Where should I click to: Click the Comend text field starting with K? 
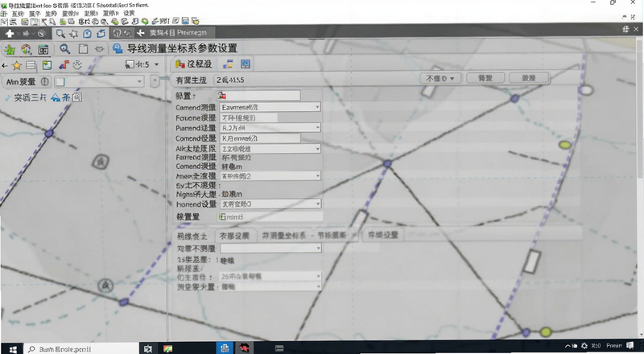coord(260,138)
